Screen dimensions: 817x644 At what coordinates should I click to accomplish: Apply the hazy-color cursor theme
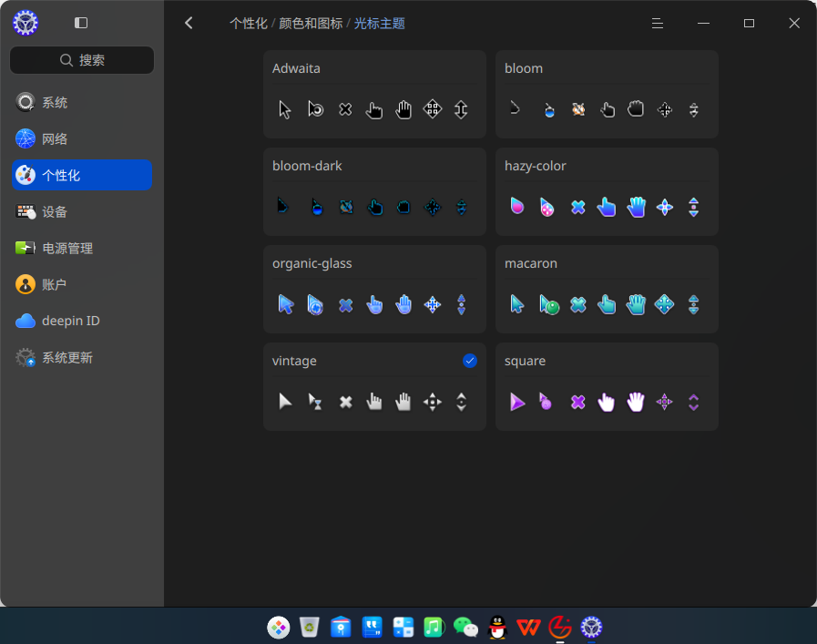[x=607, y=191]
